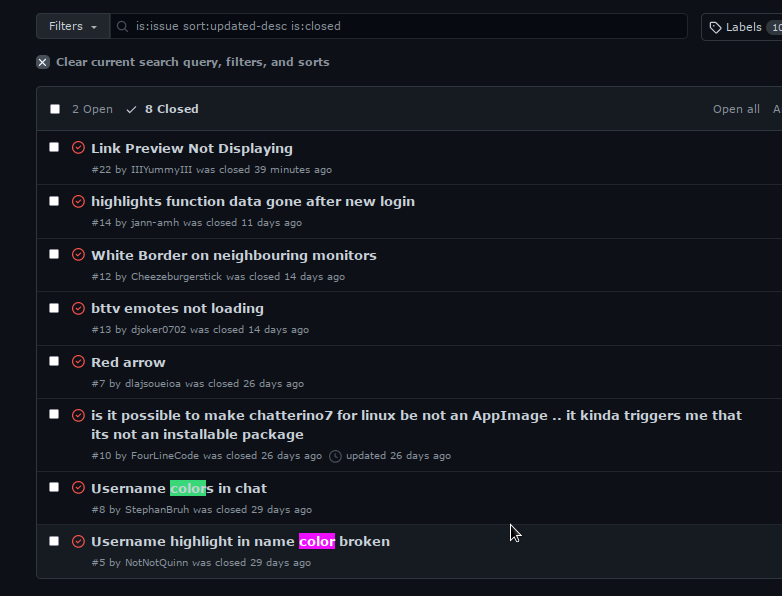Click closed-issue icon beside Link Preview Not Displaying
Image resolution: width=782 pixels, height=596 pixels.
pyautogui.click(x=78, y=148)
